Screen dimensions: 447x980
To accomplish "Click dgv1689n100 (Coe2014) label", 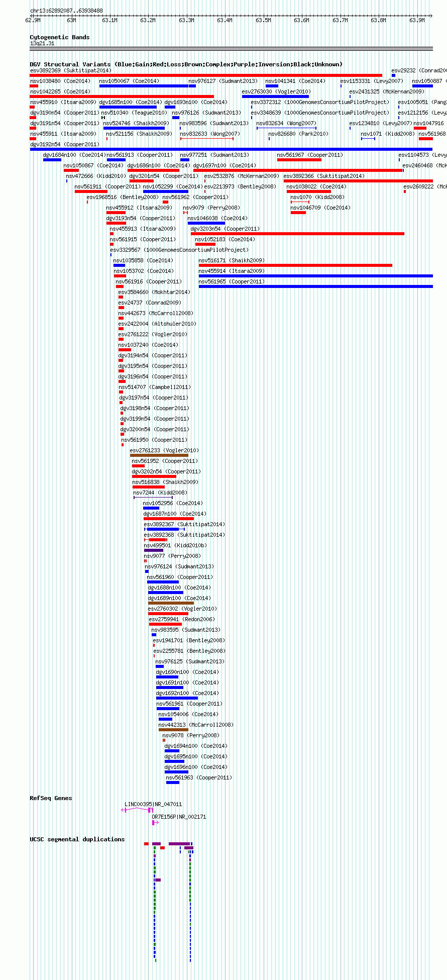I will tap(179, 598).
